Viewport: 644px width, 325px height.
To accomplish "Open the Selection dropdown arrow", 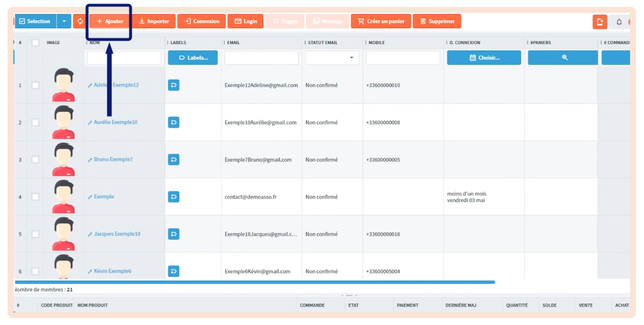I will tap(64, 21).
